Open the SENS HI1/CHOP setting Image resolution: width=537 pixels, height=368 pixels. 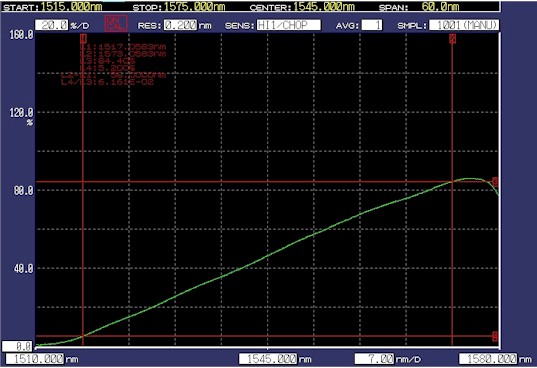click(x=289, y=25)
